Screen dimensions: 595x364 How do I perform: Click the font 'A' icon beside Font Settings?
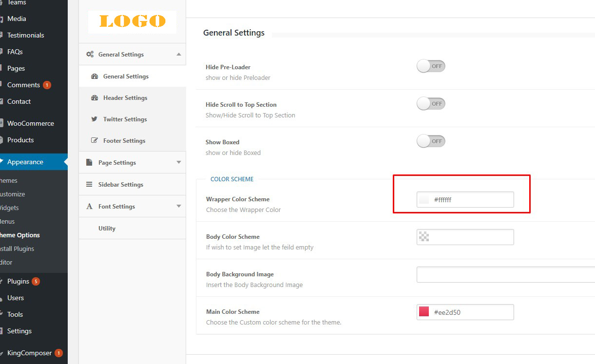(x=89, y=207)
